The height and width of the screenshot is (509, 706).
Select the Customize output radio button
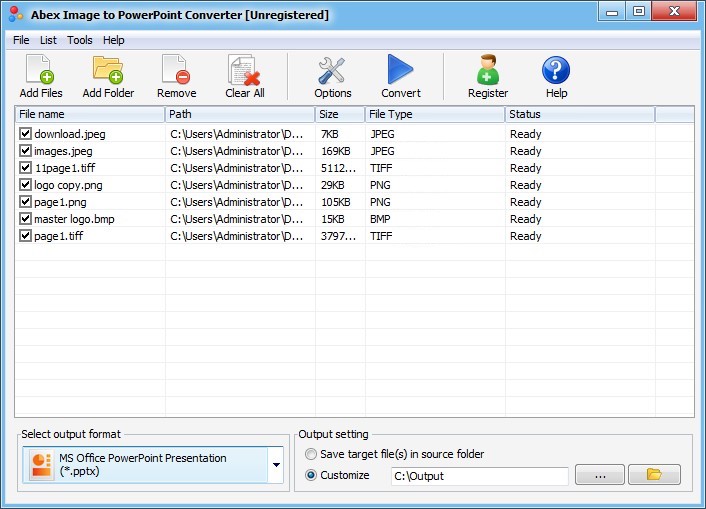pyautogui.click(x=311, y=475)
